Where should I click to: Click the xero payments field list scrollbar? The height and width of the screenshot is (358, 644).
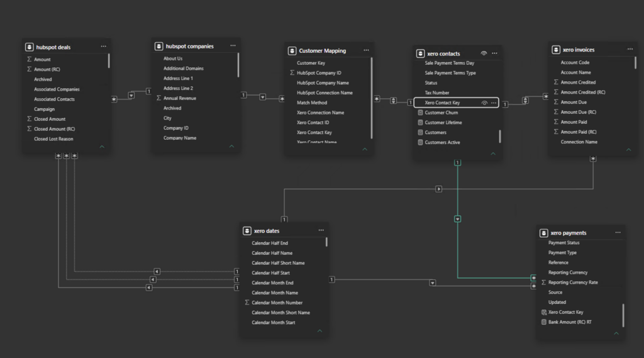coord(623,315)
